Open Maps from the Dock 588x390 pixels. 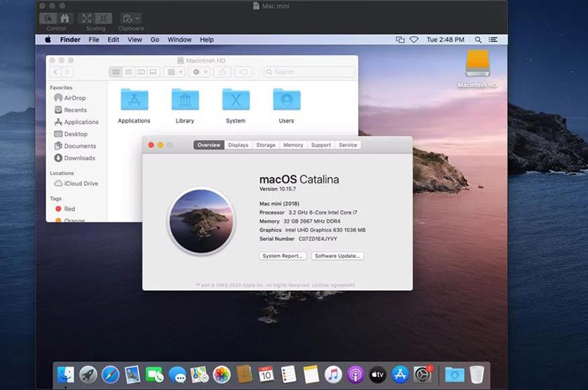pyautogui.click(x=199, y=375)
